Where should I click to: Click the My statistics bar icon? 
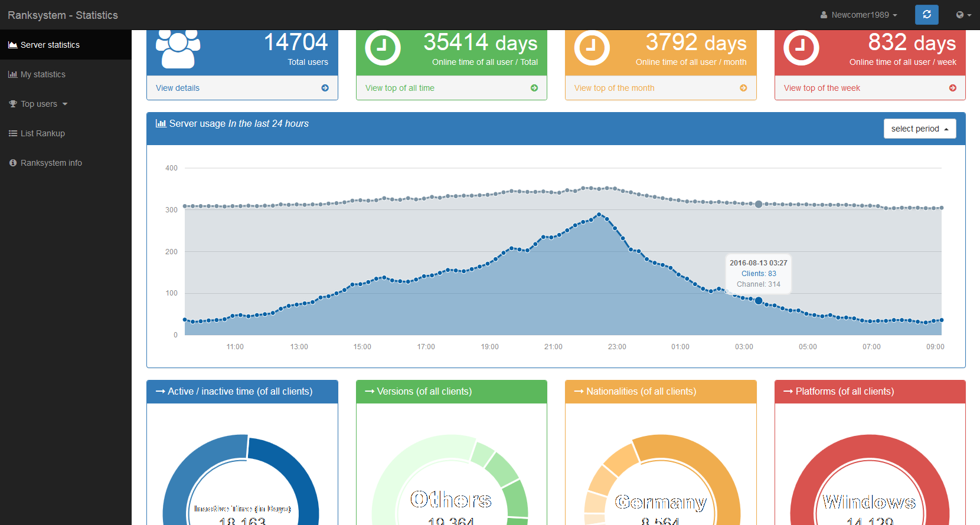click(x=12, y=74)
